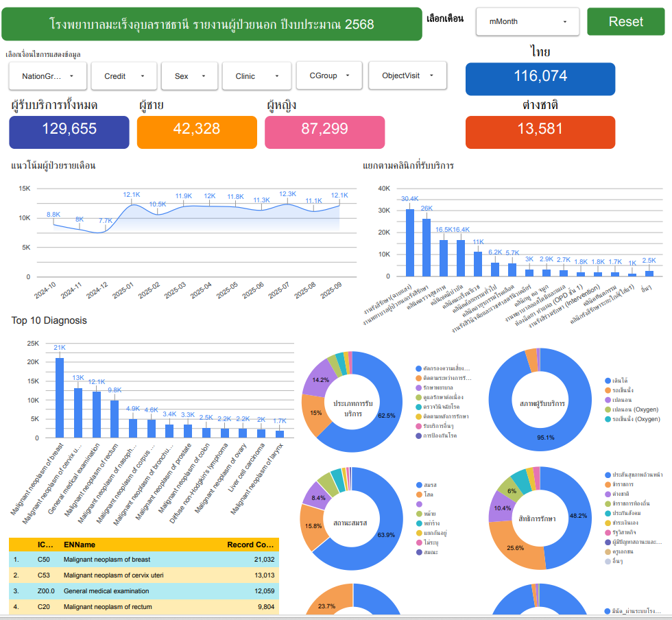Click the red 13,581 foreigner scorecard
672x620 pixels.
(x=540, y=128)
